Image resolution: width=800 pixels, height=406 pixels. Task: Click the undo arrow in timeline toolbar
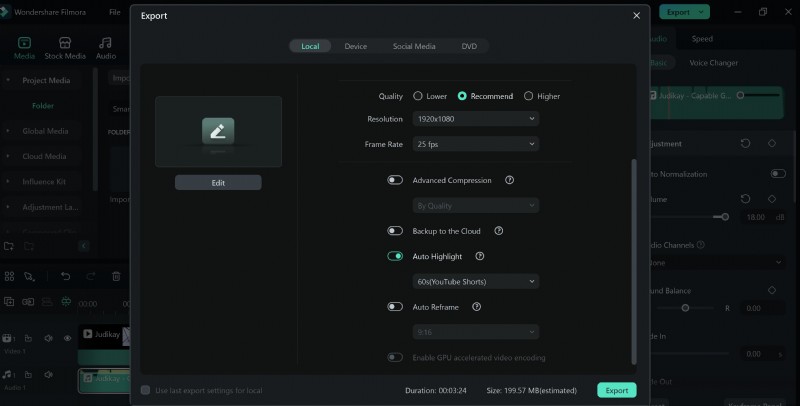coord(65,276)
